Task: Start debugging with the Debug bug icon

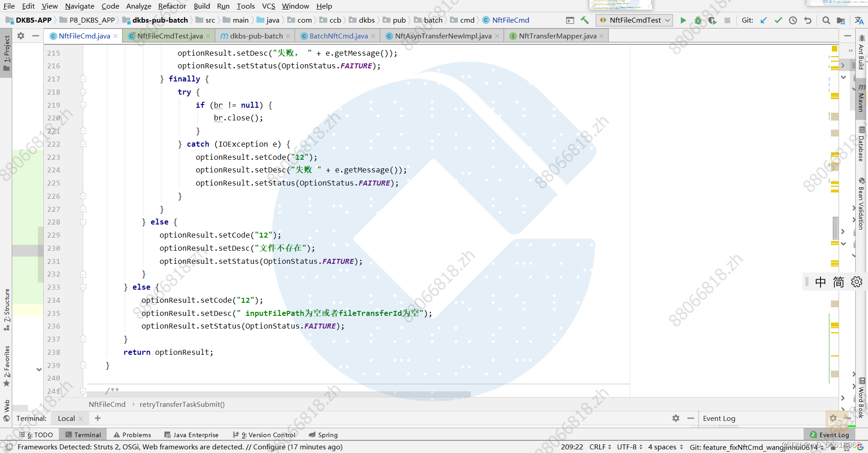Action: coord(698,20)
